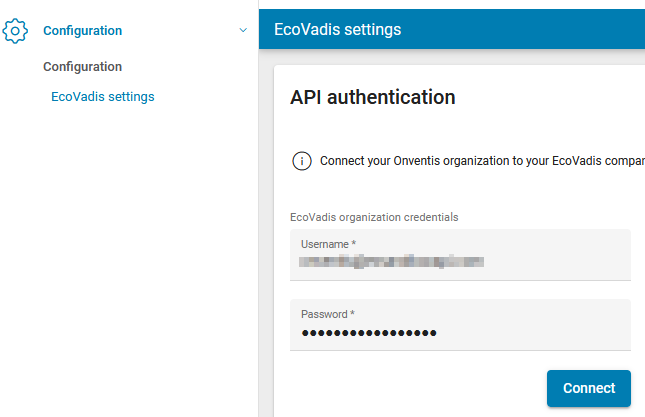Click the EcoVadis settings header title
Image resolution: width=645 pixels, height=417 pixels.
(337, 30)
